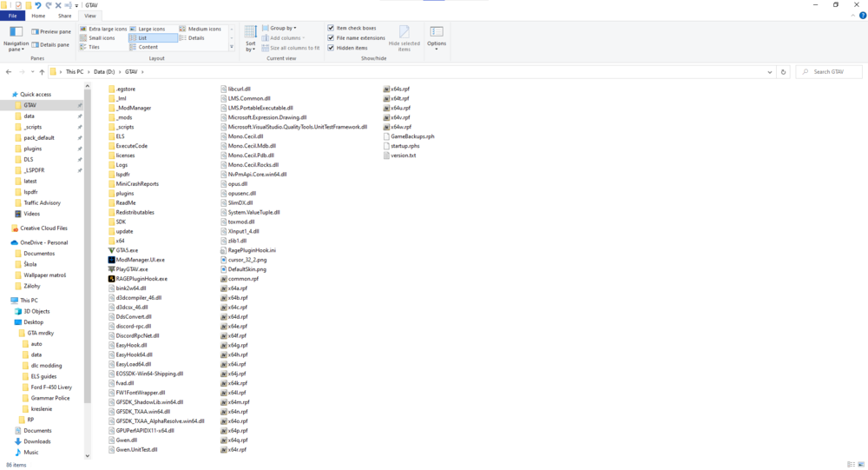This screenshot has height=470, width=868.
Task: Switch to the Share ribbon tab
Action: pyautogui.click(x=65, y=17)
